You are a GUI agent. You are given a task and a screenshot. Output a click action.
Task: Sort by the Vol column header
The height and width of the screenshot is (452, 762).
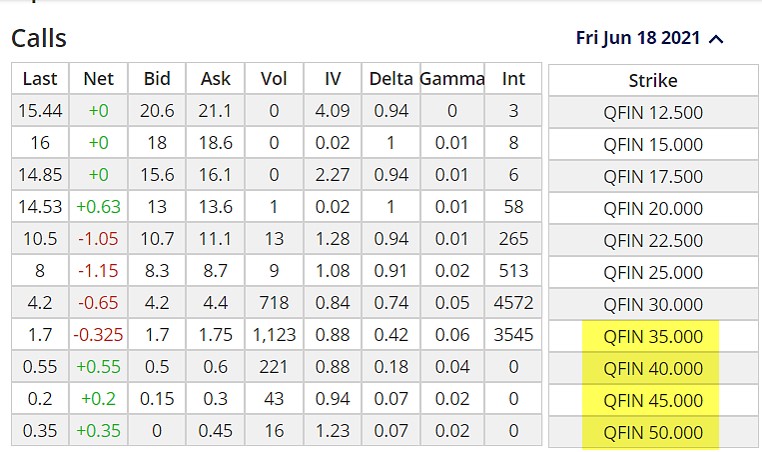(x=274, y=79)
